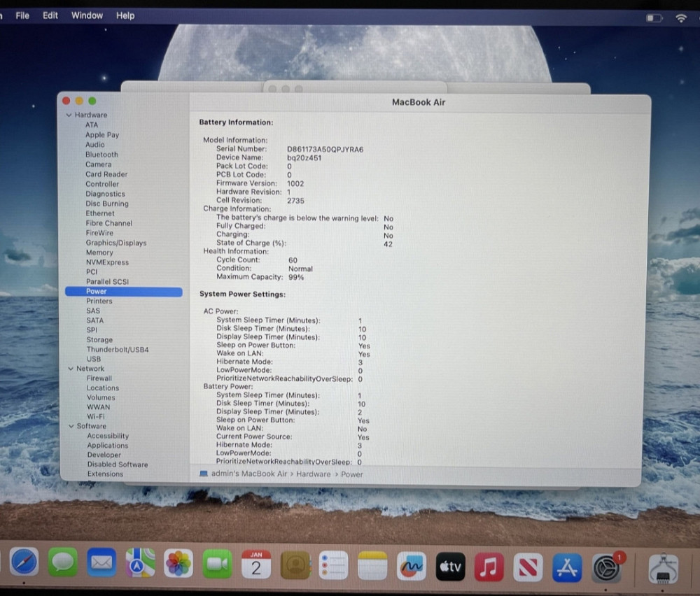Click Hardware in the breadcrumb path
700x596 pixels.
tap(313, 474)
